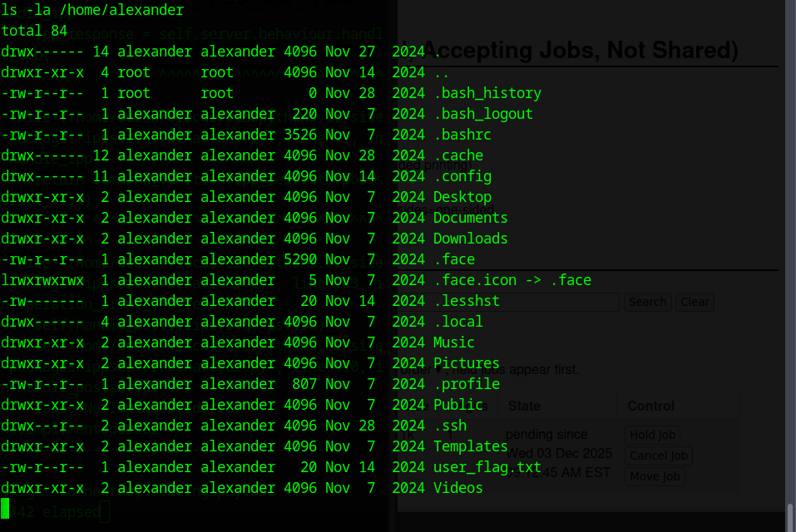Click the Hold Job button
Image resolution: width=796 pixels, height=532 pixels.
pyautogui.click(x=652, y=435)
